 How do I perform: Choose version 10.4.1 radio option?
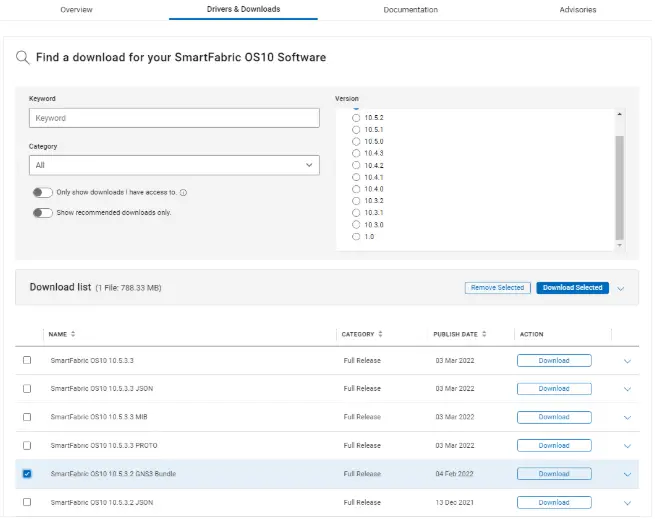tap(356, 177)
